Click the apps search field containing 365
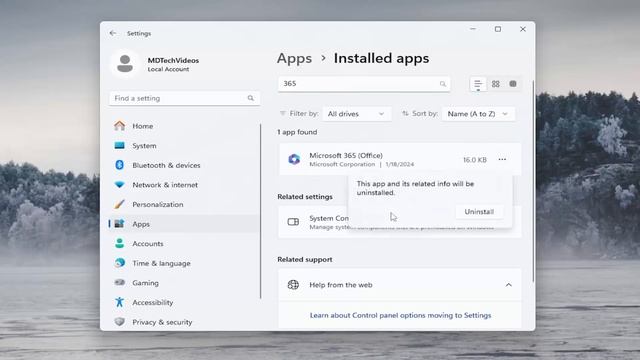 pos(364,84)
